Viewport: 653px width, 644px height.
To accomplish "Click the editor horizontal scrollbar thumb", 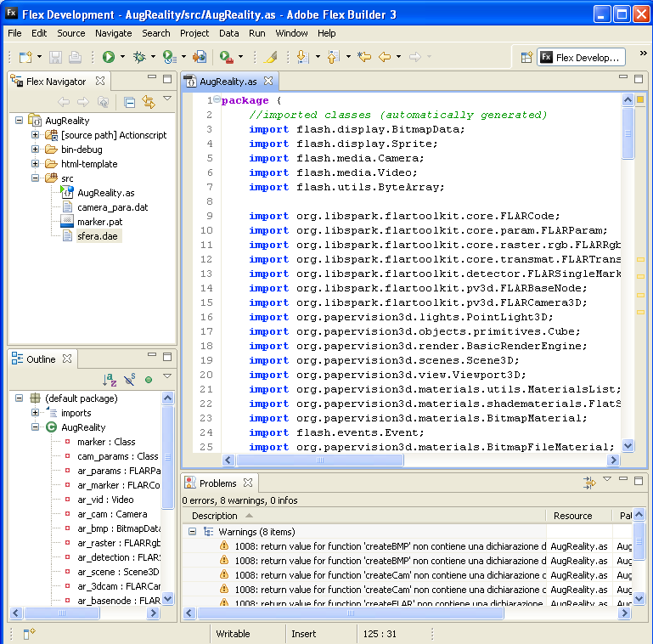I will [320, 460].
